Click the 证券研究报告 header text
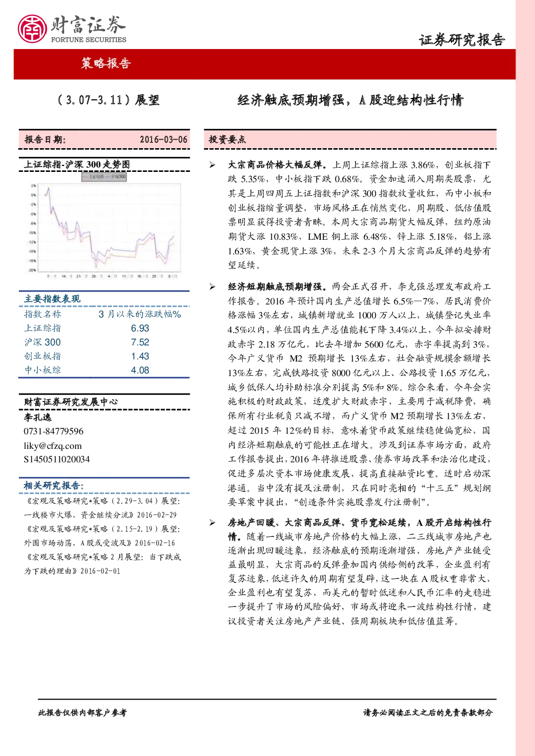Viewport: 535px width, 756px height. pyautogui.click(x=462, y=40)
